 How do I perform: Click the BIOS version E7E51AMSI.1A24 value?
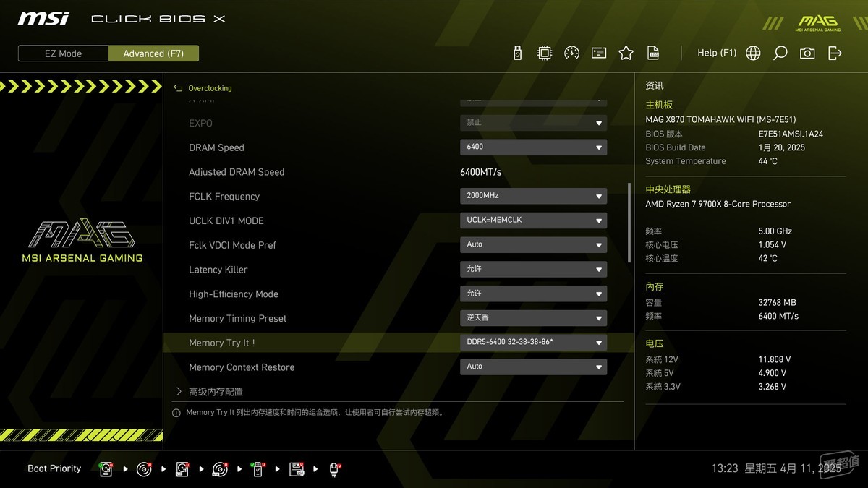pos(791,134)
